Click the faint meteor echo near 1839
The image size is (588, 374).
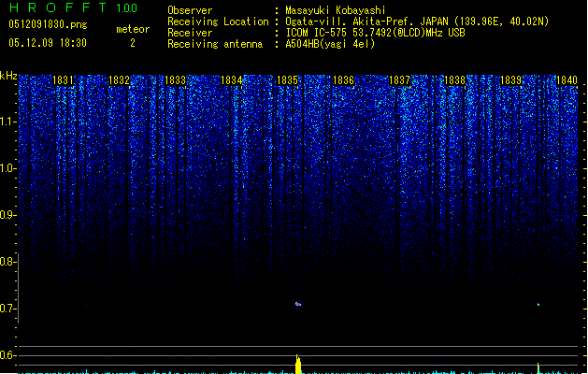[538, 304]
